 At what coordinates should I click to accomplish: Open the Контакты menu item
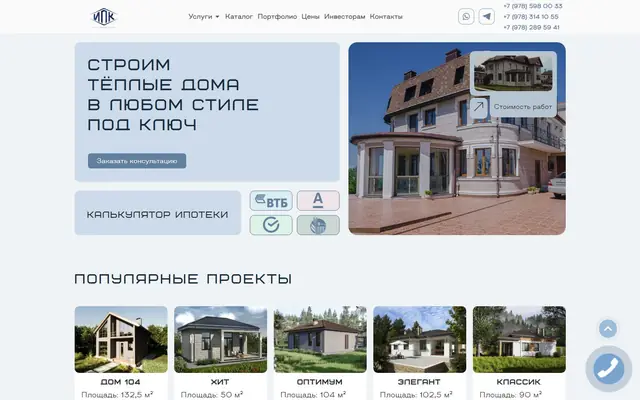tap(386, 17)
